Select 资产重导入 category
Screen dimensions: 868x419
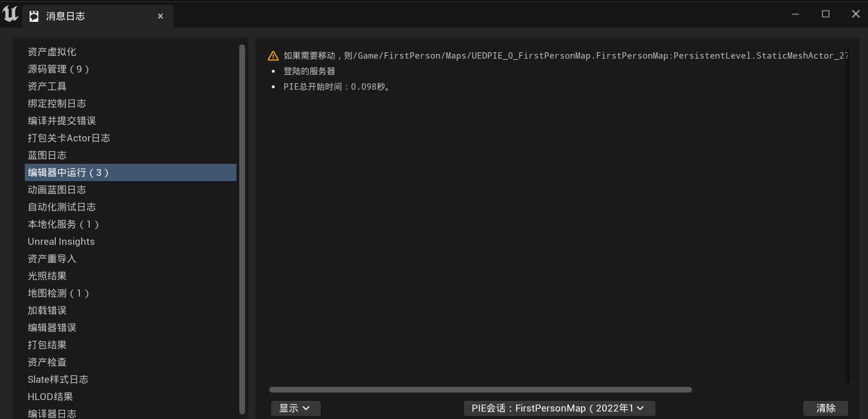pos(131,259)
